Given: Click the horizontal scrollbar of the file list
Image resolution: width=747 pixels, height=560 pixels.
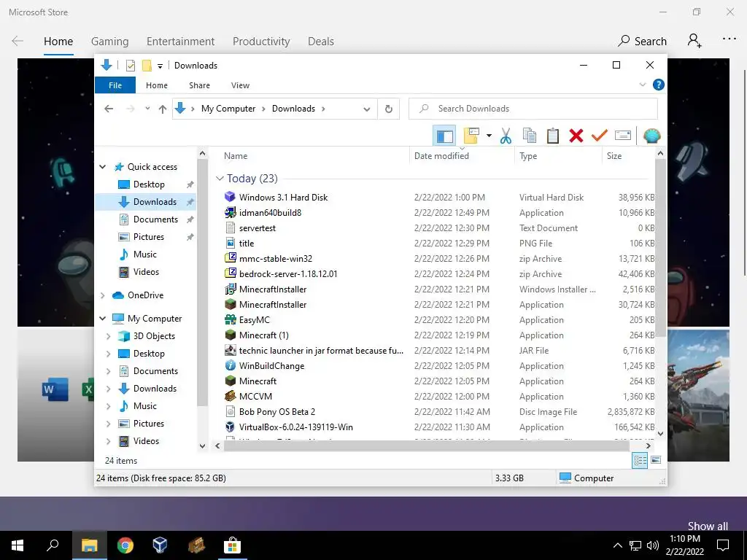Looking at the screenshot, I should 426,446.
